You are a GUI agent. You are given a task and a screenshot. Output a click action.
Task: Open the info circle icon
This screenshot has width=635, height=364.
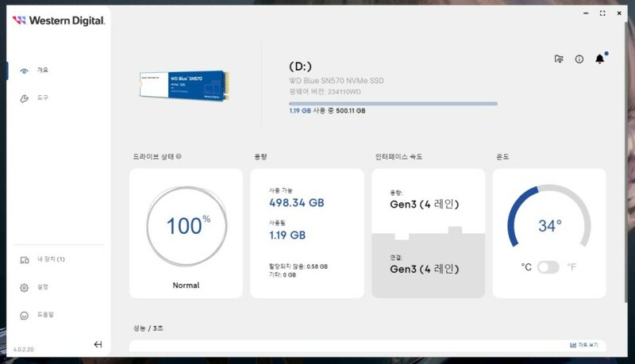click(579, 59)
